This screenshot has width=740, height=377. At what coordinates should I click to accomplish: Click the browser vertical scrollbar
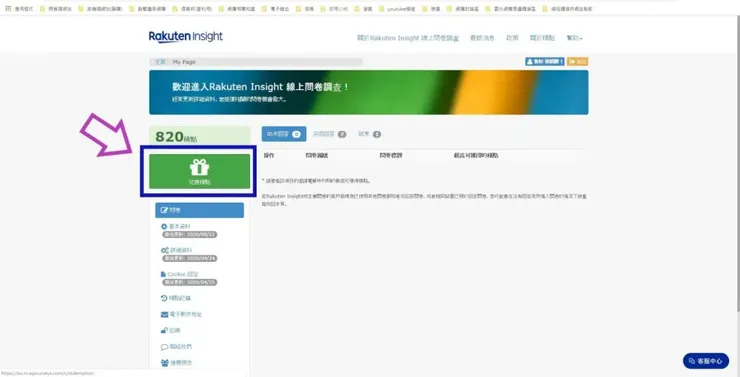point(737,165)
